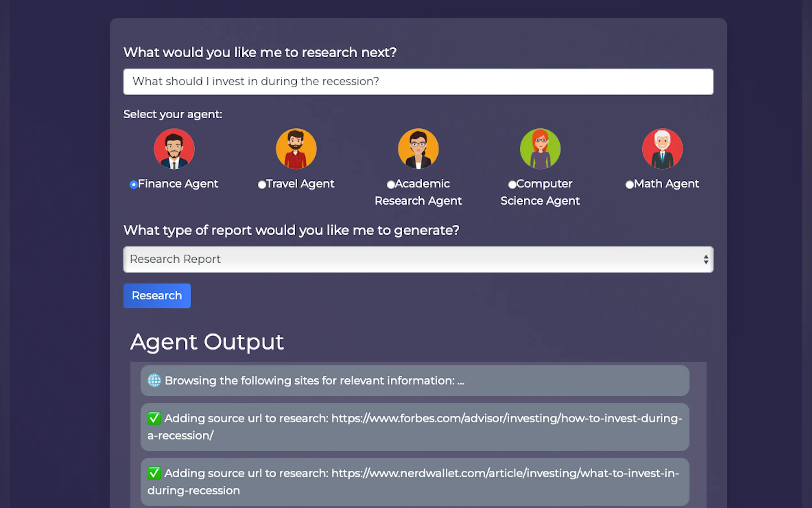Click the globe icon in browsing message
This screenshot has height=508, width=812.
tap(154, 381)
